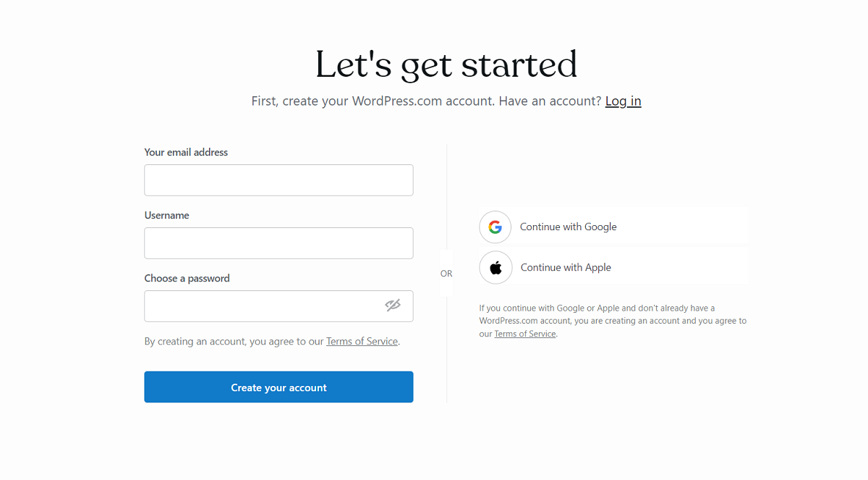Open the "Log in" link
Screen dimensions: 868x480
coord(623,101)
